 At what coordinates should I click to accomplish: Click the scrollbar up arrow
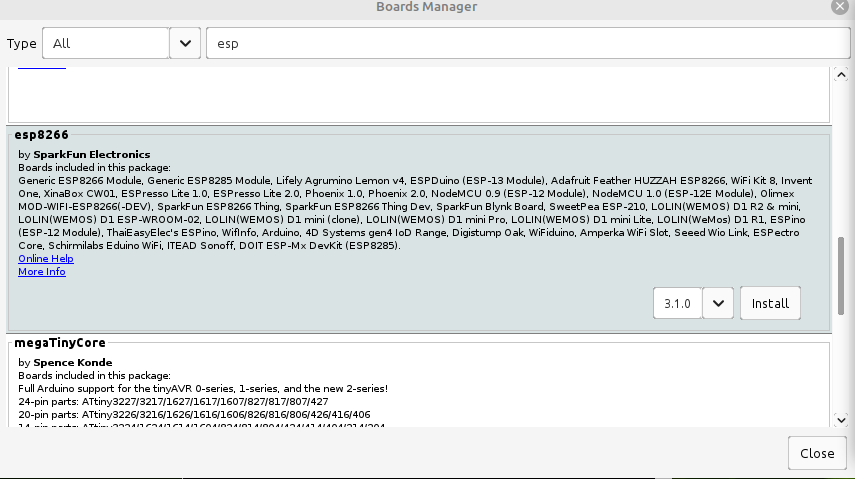pyautogui.click(x=841, y=75)
